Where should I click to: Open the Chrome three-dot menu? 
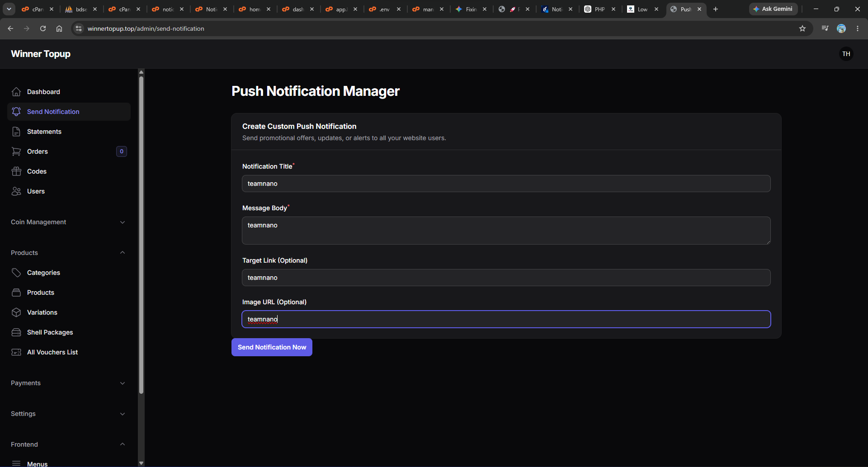point(858,28)
